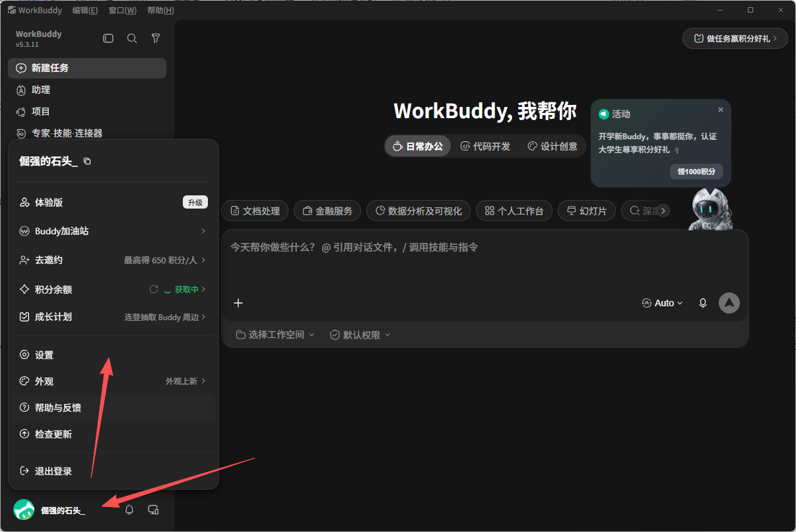Click the WorkBuddy title bar logo

tap(11, 10)
